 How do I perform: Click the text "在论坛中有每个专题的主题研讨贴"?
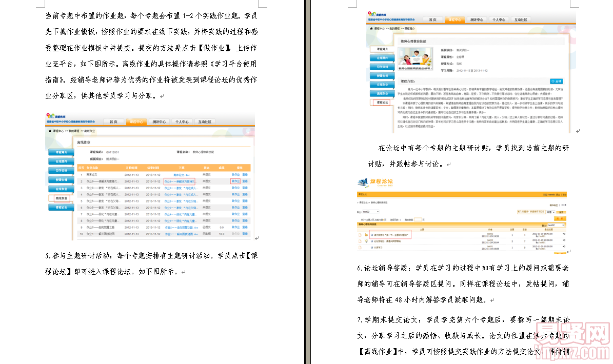(433, 148)
